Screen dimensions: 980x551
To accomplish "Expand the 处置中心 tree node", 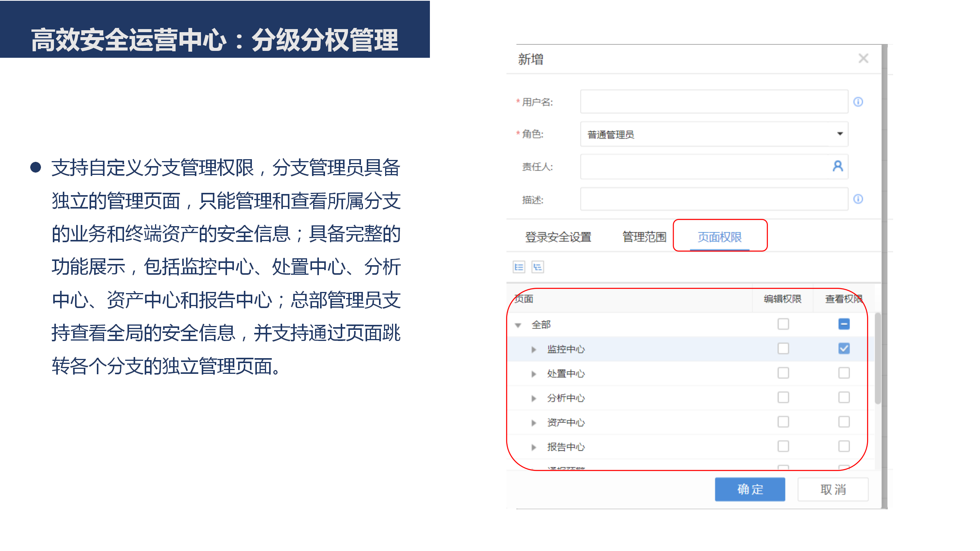I will click(x=534, y=374).
